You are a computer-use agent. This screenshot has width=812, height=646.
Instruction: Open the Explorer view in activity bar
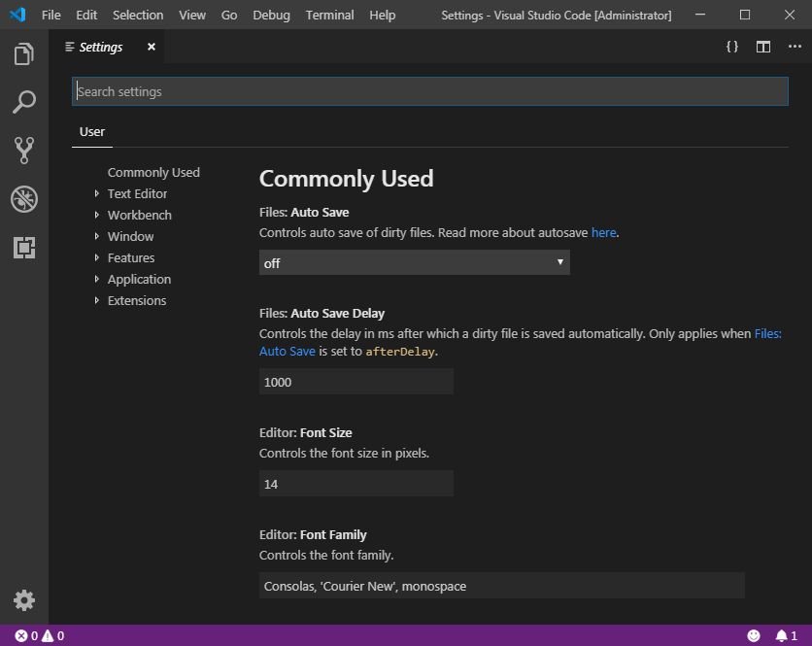click(24, 53)
